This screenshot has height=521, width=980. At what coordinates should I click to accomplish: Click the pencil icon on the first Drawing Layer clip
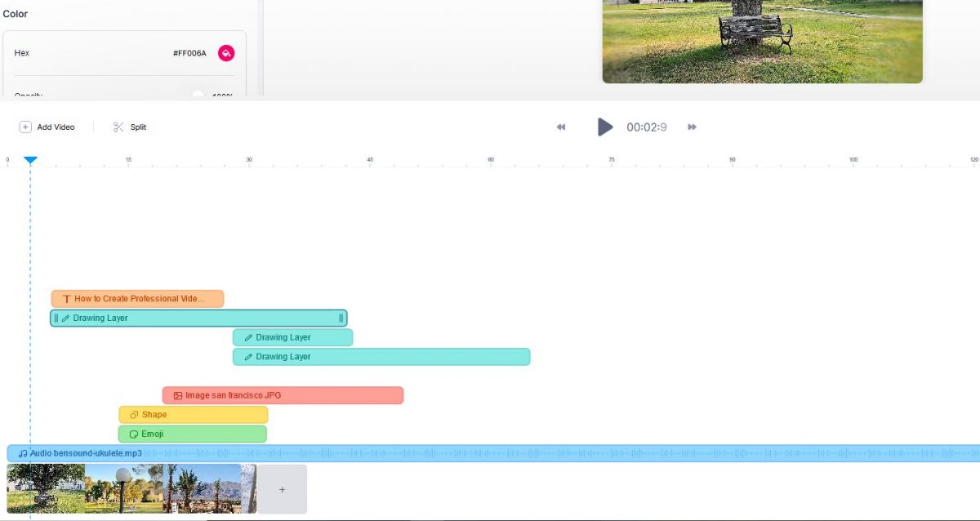(x=66, y=318)
